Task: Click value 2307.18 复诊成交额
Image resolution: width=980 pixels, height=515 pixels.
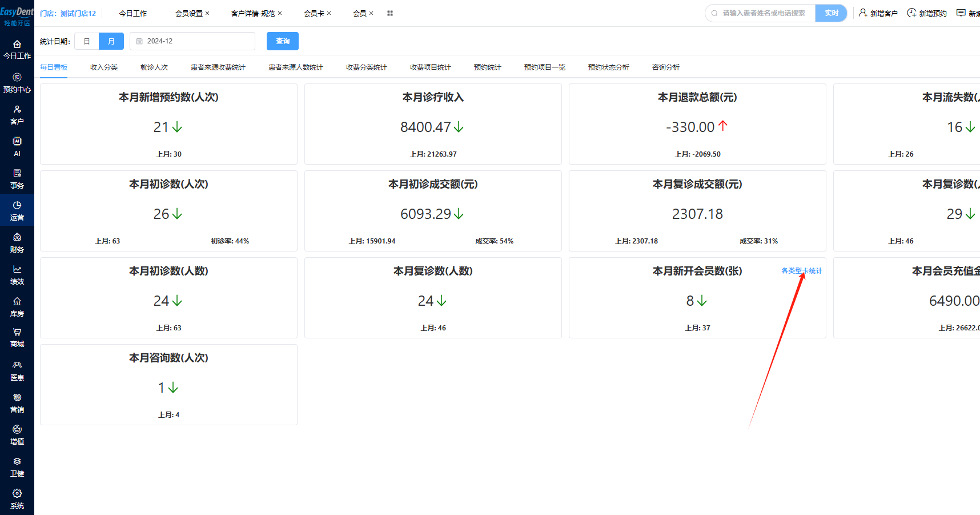Action: [x=697, y=214]
